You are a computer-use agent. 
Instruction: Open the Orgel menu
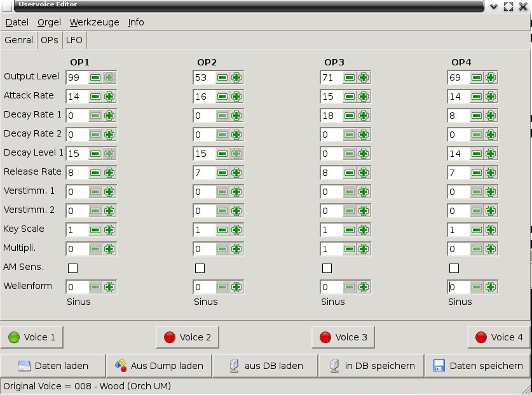49,22
